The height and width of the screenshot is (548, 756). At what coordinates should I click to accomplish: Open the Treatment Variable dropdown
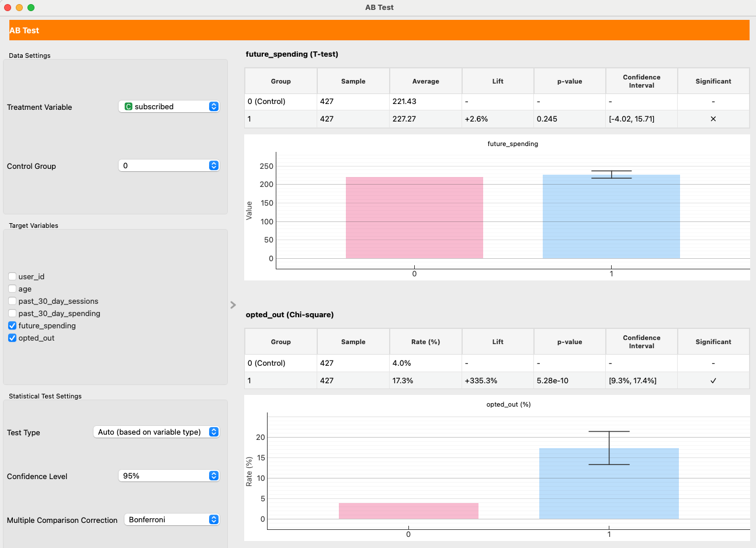click(169, 106)
